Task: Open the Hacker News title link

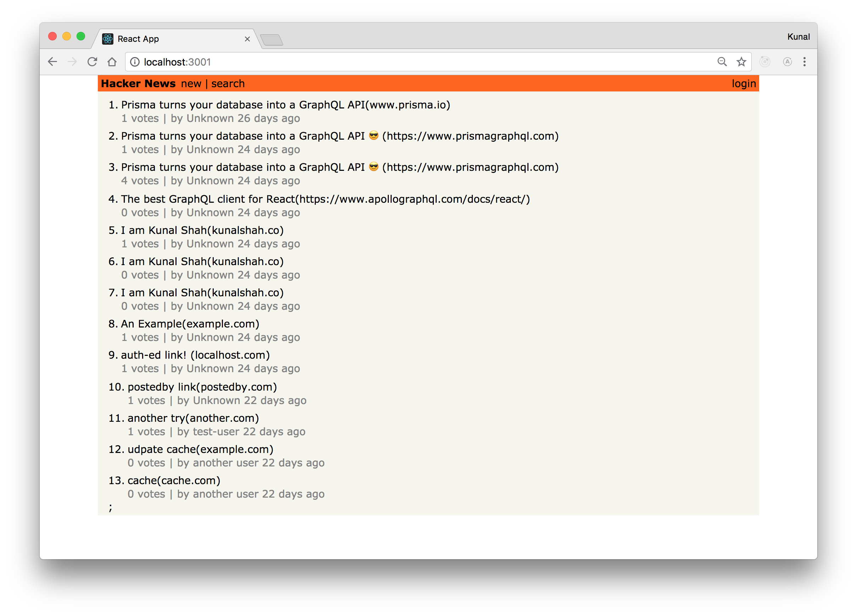Action: pyautogui.click(x=138, y=84)
